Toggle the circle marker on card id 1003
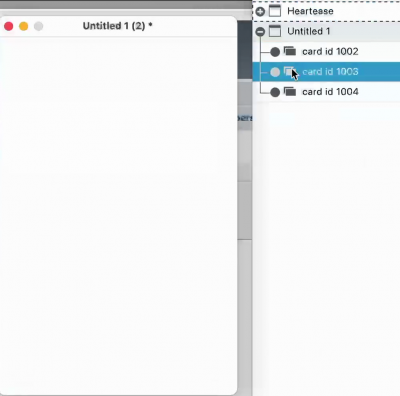 pyautogui.click(x=275, y=72)
